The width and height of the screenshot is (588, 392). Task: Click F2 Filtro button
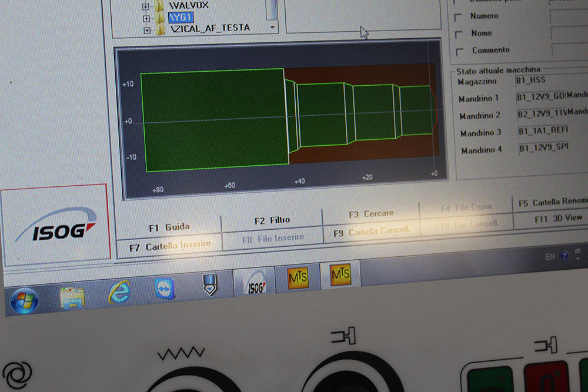click(x=272, y=220)
